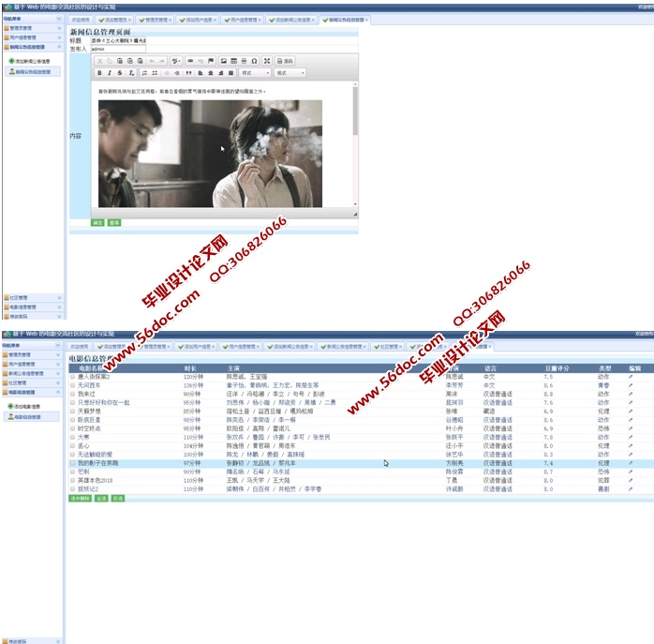This screenshot has height=644, width=654.
Task: Align text left in the editor
Action: click(201, 73)
